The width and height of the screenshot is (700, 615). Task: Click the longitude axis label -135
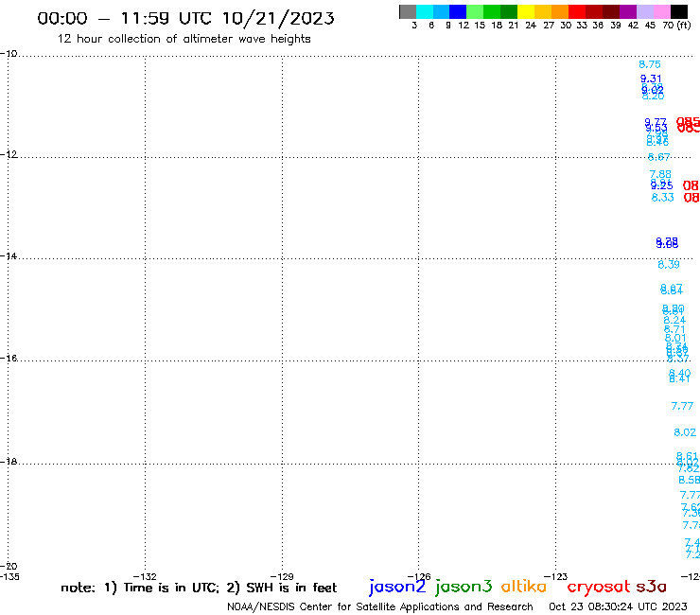(9, 576)
